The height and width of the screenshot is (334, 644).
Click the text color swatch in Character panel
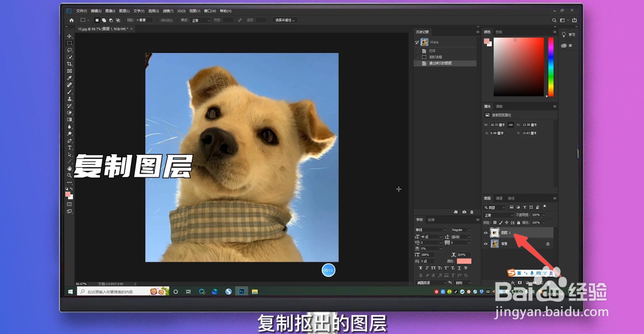[x=464, y=261]
